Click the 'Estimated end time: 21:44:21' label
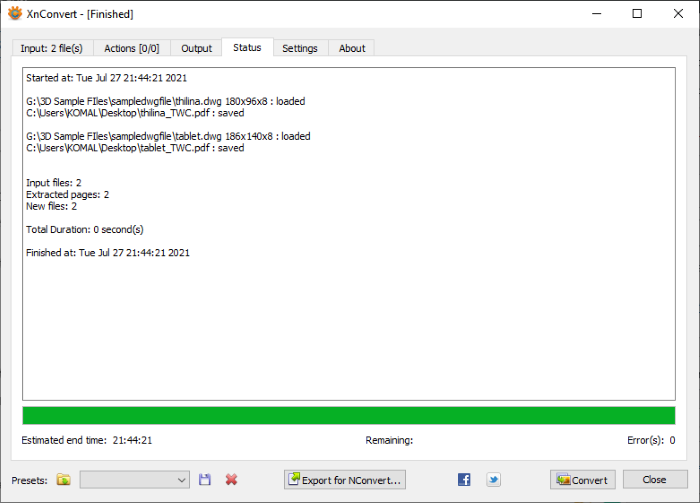700x503 pixels. (x=87, y=440)
